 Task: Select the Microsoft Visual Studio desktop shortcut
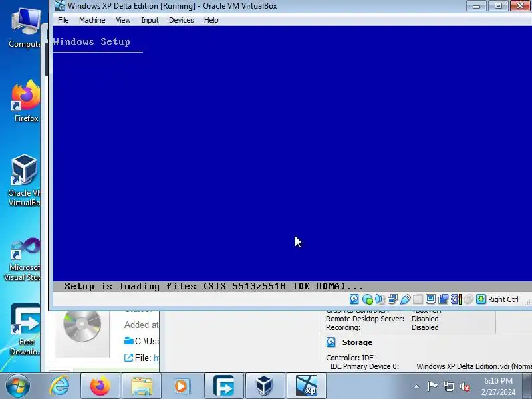pos(23,259)
